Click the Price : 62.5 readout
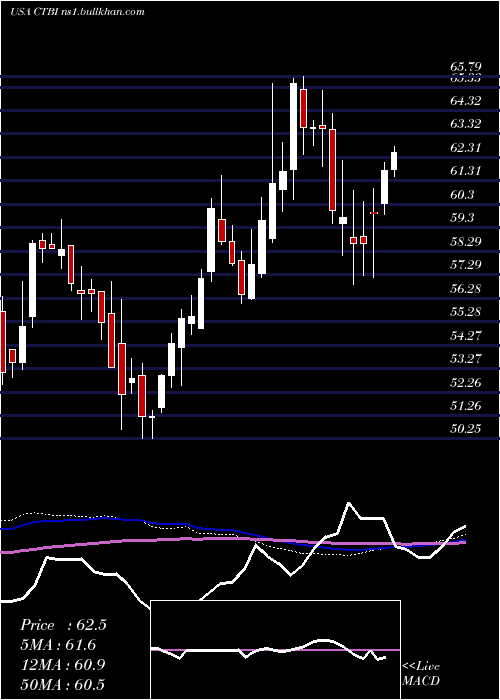 (x=63, y=625)
